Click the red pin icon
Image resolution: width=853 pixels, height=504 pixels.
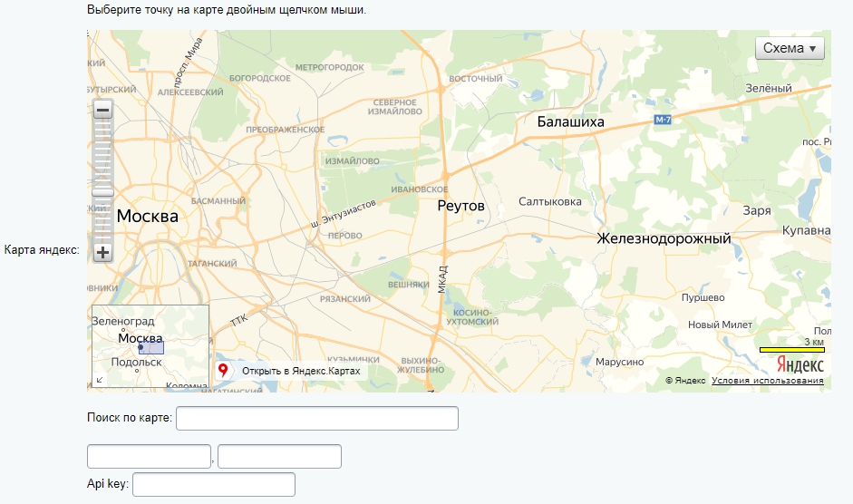222,371
